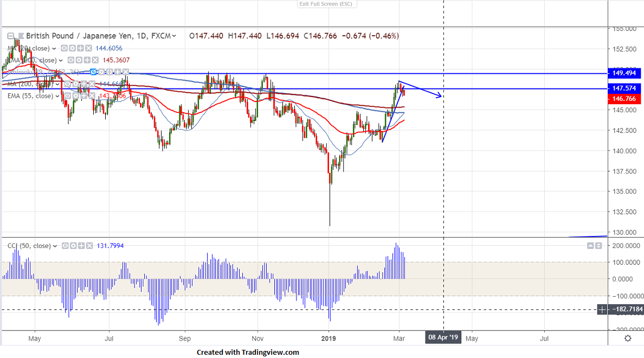Open settings gear for EMA (55, close)

tap(75, 96)
